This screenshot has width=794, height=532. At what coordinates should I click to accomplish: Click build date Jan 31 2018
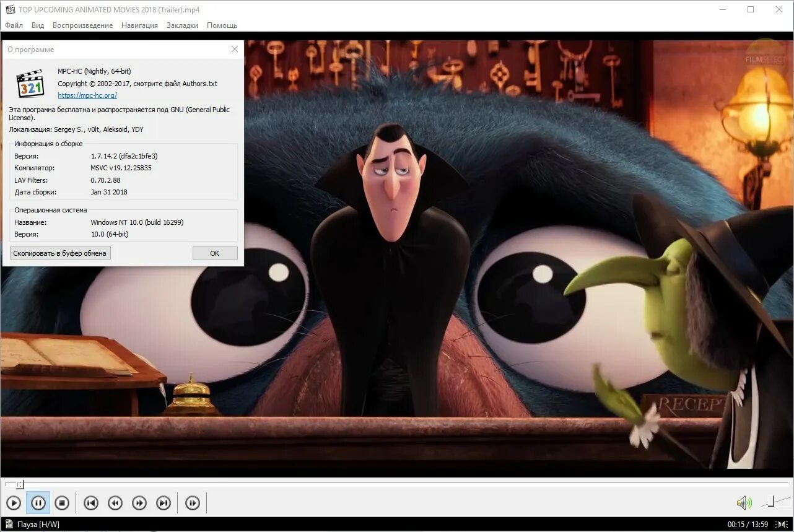109,192
